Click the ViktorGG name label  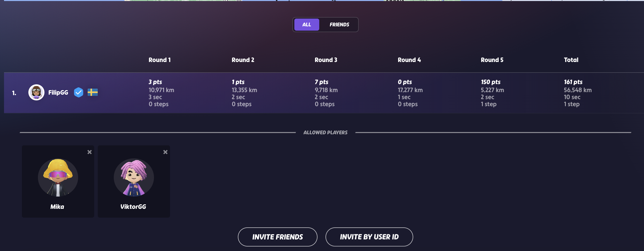tap(133, 207)
